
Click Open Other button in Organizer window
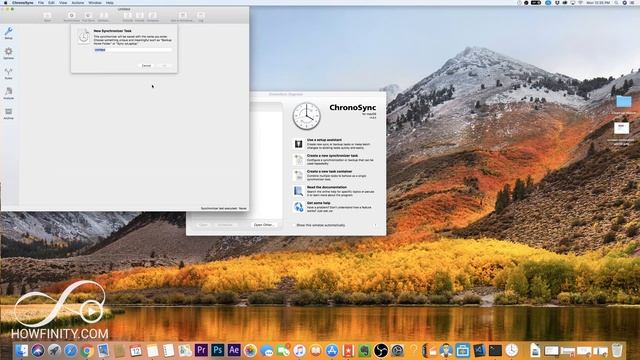[x=263, y=225]
